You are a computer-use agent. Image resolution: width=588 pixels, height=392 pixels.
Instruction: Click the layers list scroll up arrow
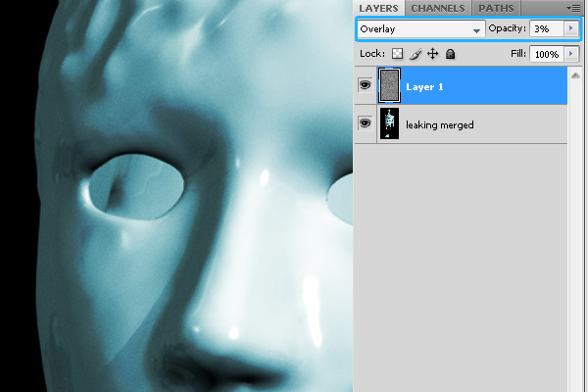click(x=575, y=73)
